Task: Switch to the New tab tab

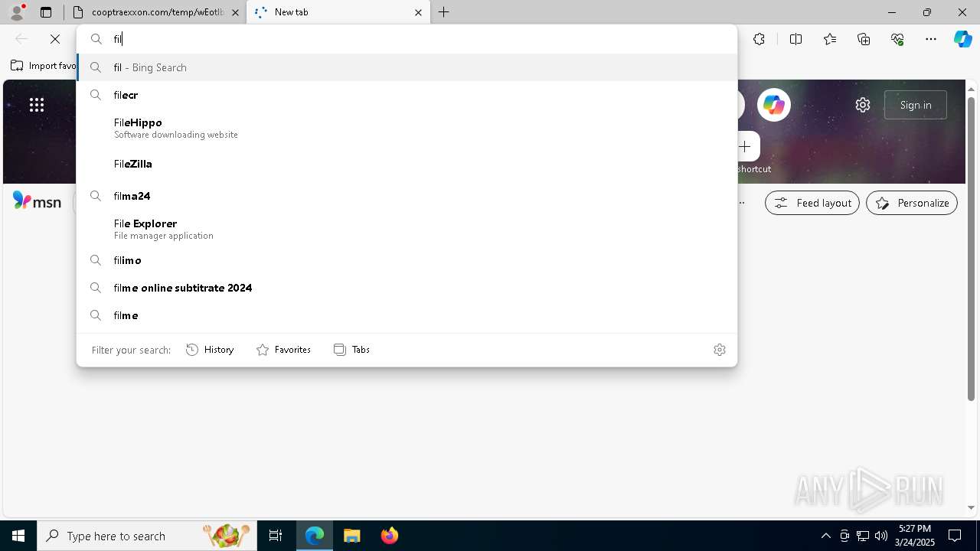Action: point(338,12)
